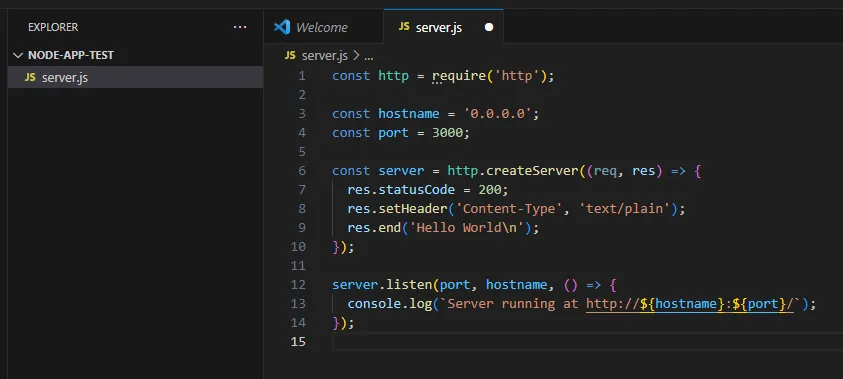The image size is (843, 379).
Task: Click line number 12 in the gutter
Action: pos(298,284)
